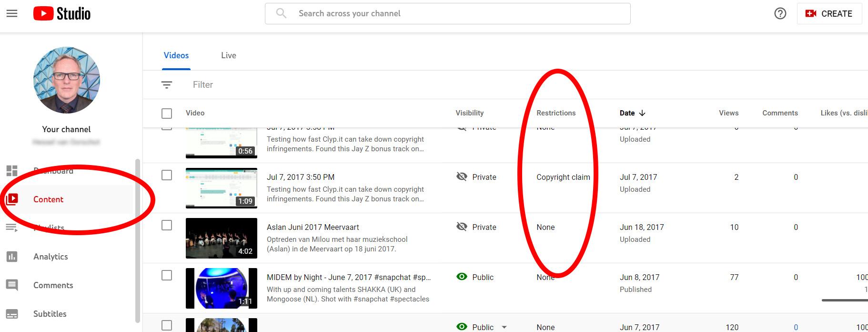Image resolution: width=868 pixels, height=332 pixels.
Task: Click the filter lines icon
Action: click(166, 85)
